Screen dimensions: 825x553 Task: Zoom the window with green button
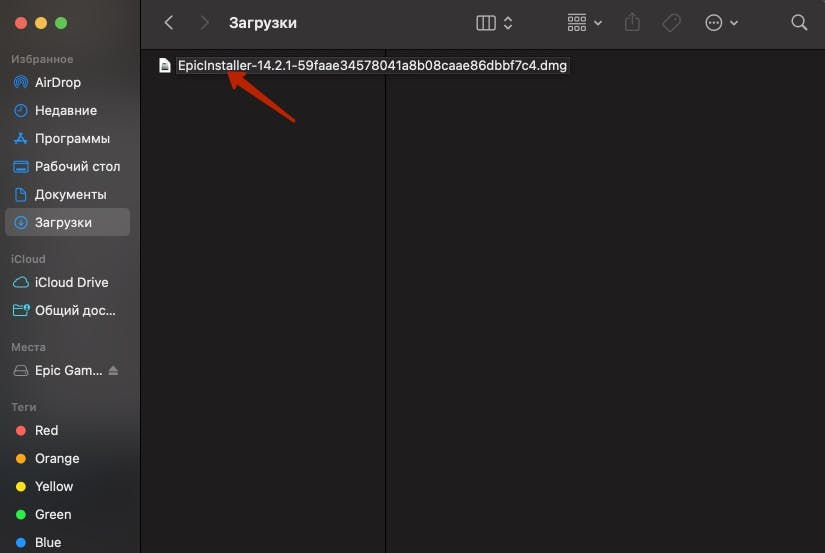click(61, 23)
